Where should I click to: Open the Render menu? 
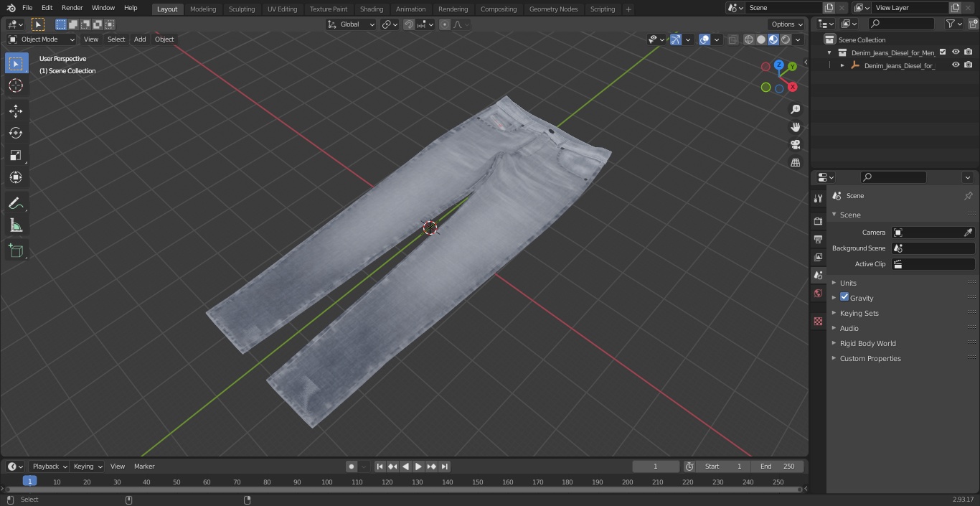click(x=72, y=8)
